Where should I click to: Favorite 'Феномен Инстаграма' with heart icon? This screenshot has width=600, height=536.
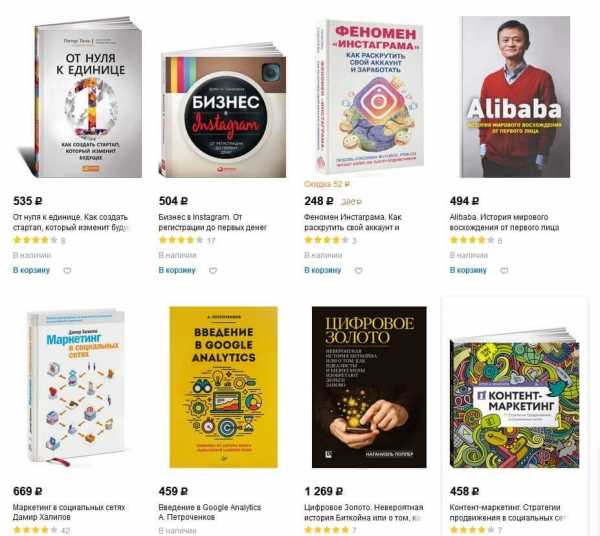click(359, 270)
